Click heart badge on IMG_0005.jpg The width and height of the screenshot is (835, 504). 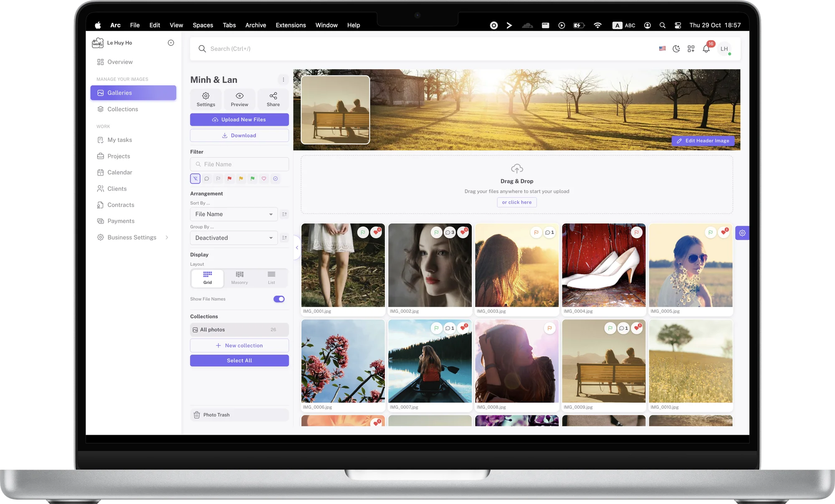(724, 233)
